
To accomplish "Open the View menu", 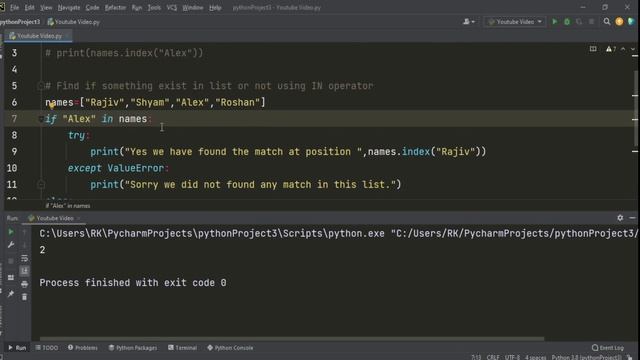I will (x=46, y=7).
